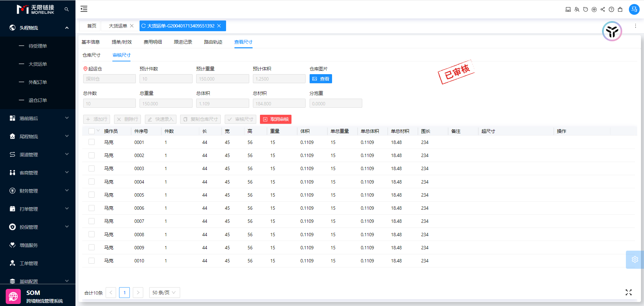Click the SOM globe logo at bottom left
644x306 pixels.
tap(13, 296)
